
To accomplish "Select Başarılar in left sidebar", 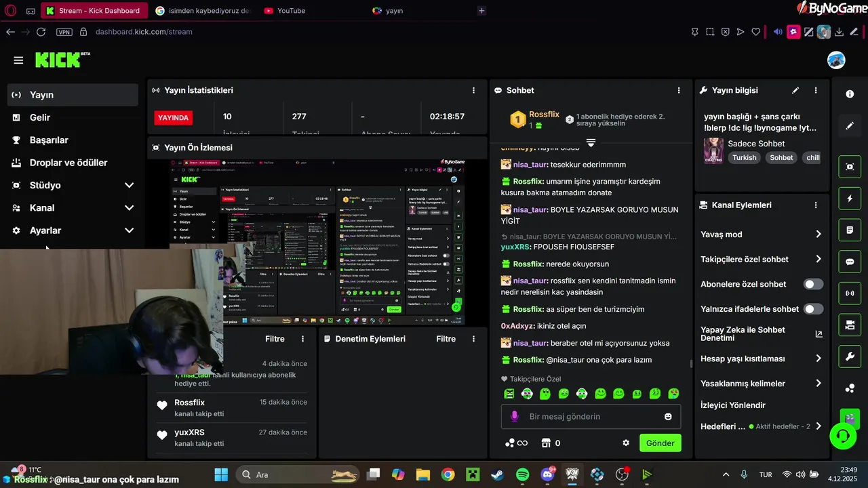I will pyautogui.click(x=73, y=140).
